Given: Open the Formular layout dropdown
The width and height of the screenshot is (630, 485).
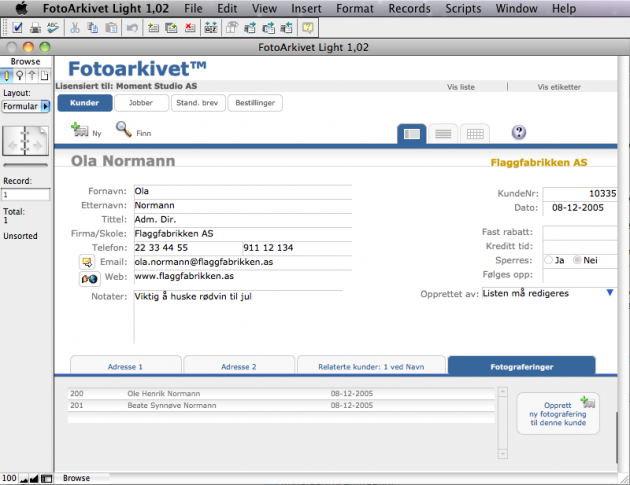Looking at the screenshot, I should point(26,106).
